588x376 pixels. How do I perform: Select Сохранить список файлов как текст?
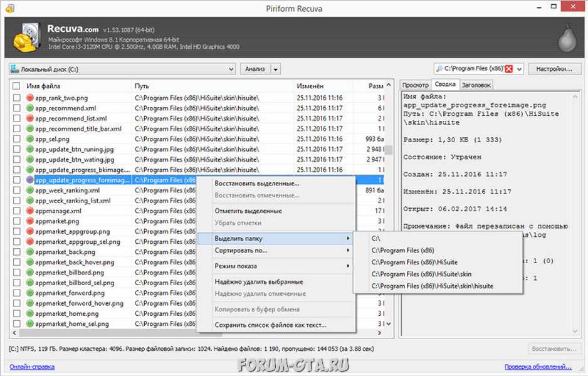click(x=276, y=325)
